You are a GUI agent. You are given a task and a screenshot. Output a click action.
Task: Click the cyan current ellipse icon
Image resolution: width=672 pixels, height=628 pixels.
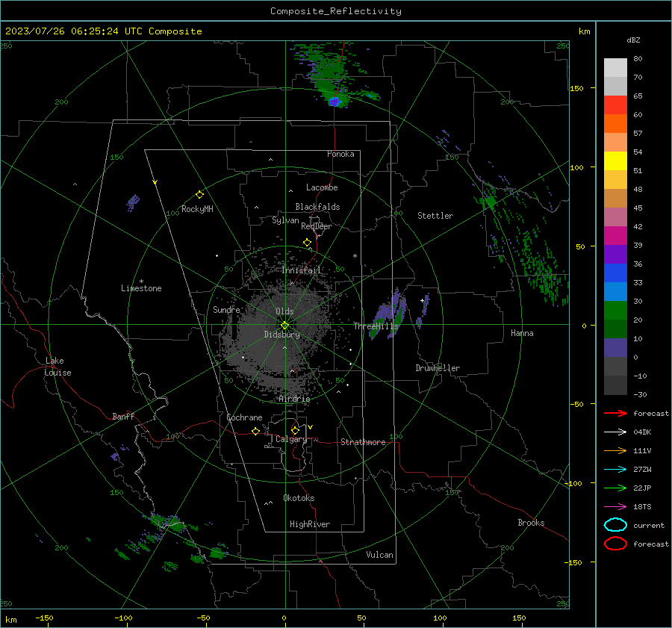pyautogui.click(x=615, y=525)
